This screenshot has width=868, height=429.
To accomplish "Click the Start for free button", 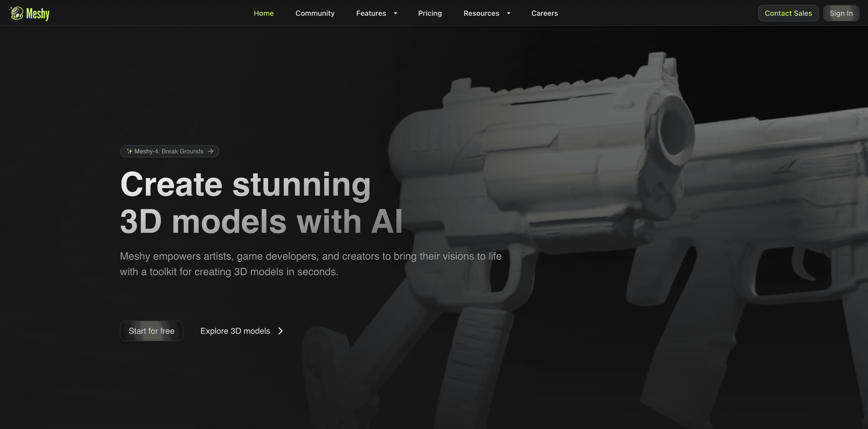I will [151, 330].
